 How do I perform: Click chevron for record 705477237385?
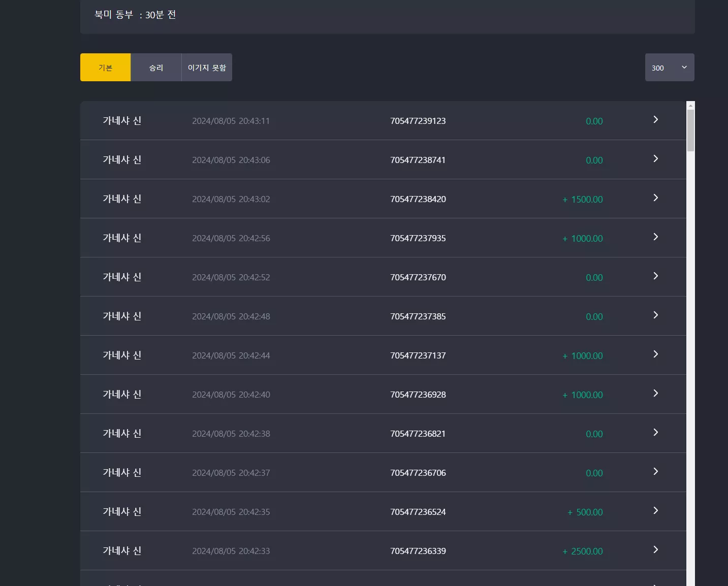[655, 315]
